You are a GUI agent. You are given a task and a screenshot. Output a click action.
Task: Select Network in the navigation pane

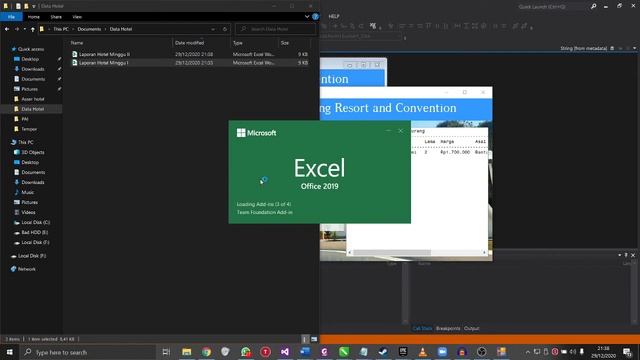pyautogui.click(x=27, y=269)
